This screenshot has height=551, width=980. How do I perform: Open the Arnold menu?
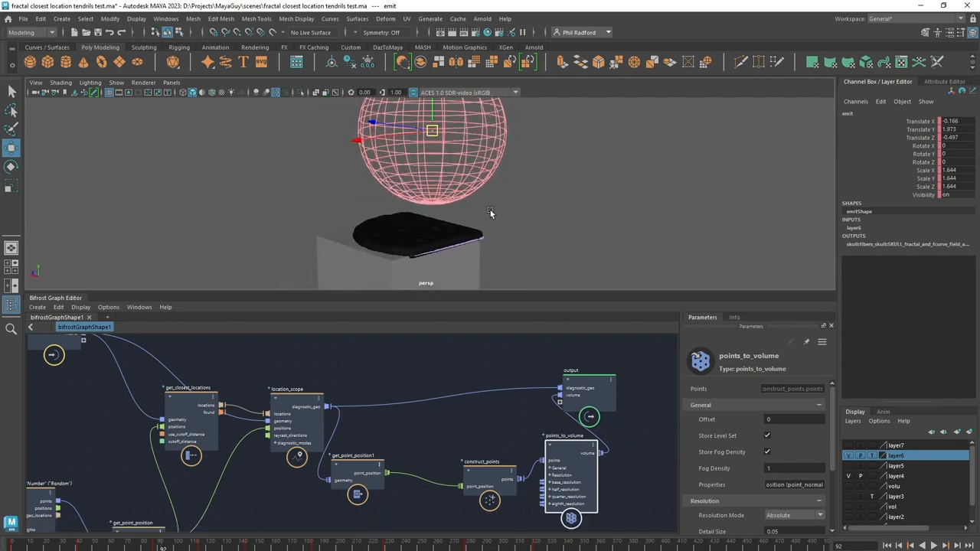[482, 18]
